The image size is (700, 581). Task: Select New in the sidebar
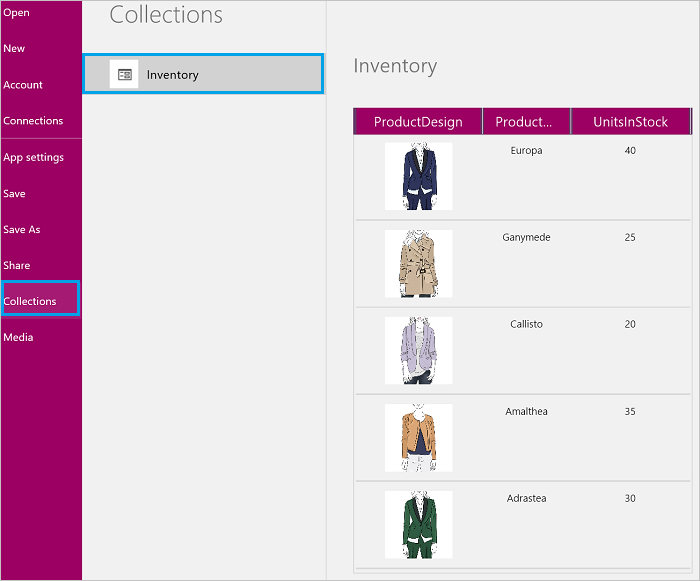(15, 49)
